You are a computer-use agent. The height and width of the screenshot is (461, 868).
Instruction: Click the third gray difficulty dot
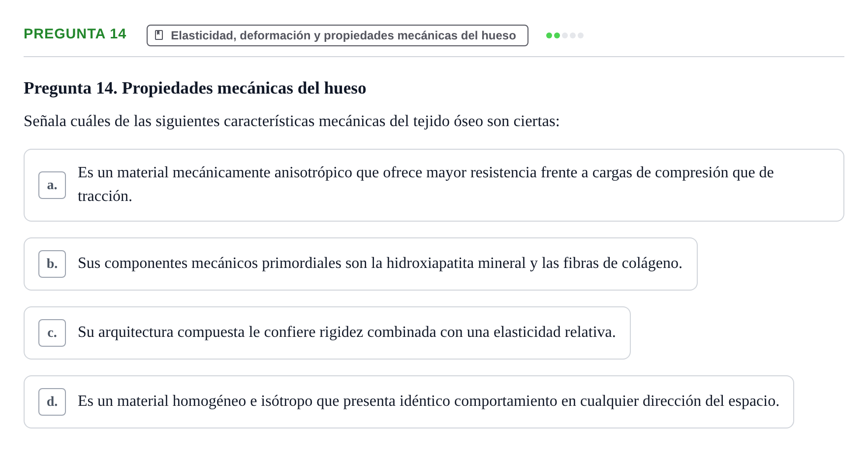tap(565, 35)
